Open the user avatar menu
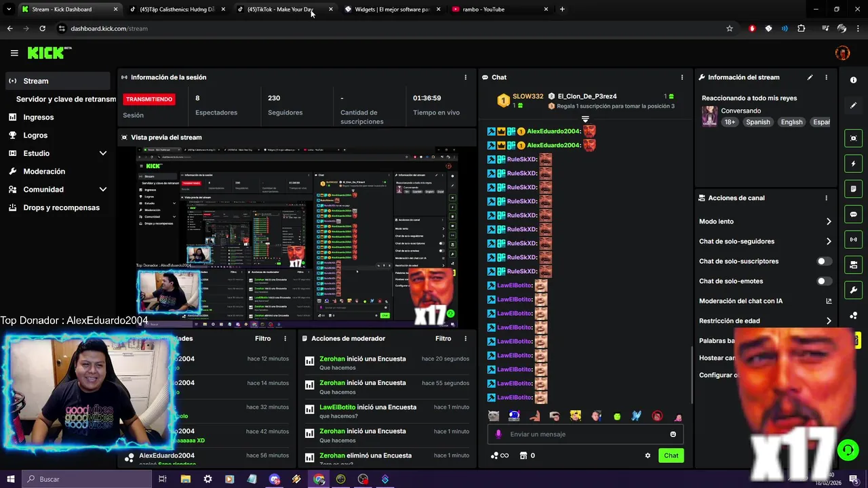Screen dimensions: 868x488 [842, 53]
